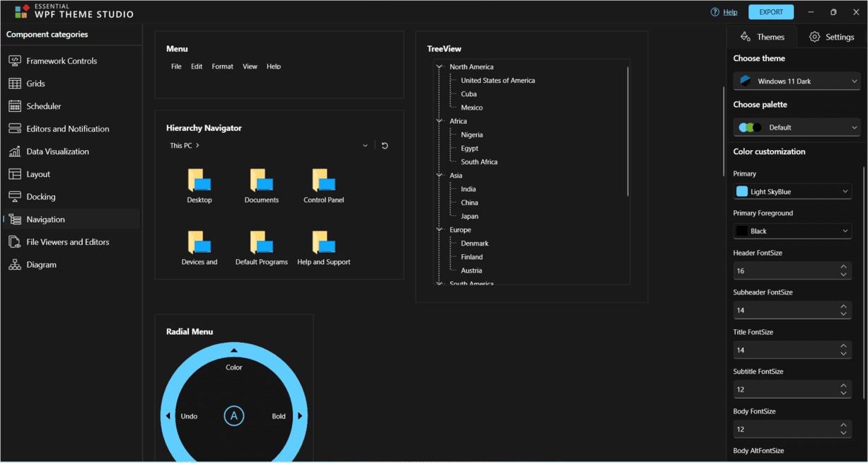Collapse the Europe tree node
This screenshot has width=868, height=463.
coord(439,230)
